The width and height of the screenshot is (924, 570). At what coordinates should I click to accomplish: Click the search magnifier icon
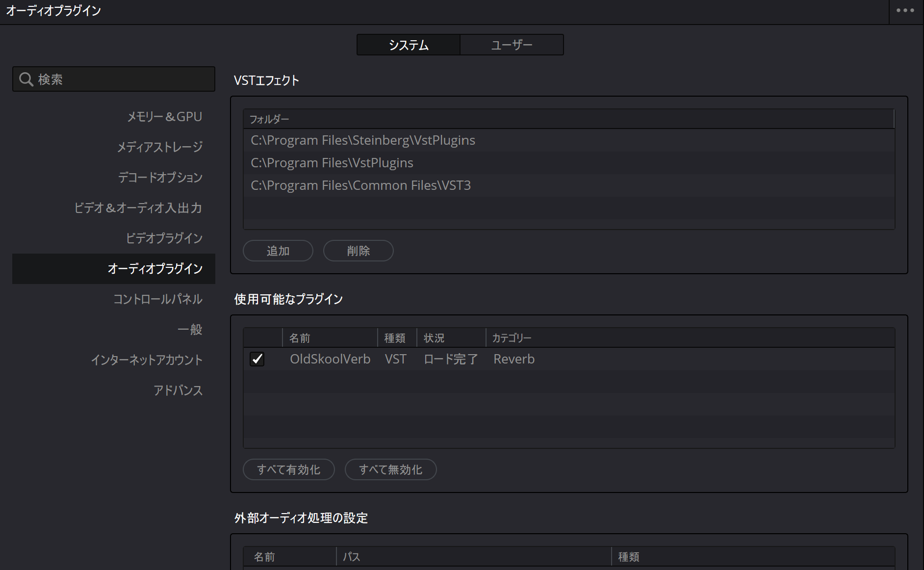pos(26,79)
